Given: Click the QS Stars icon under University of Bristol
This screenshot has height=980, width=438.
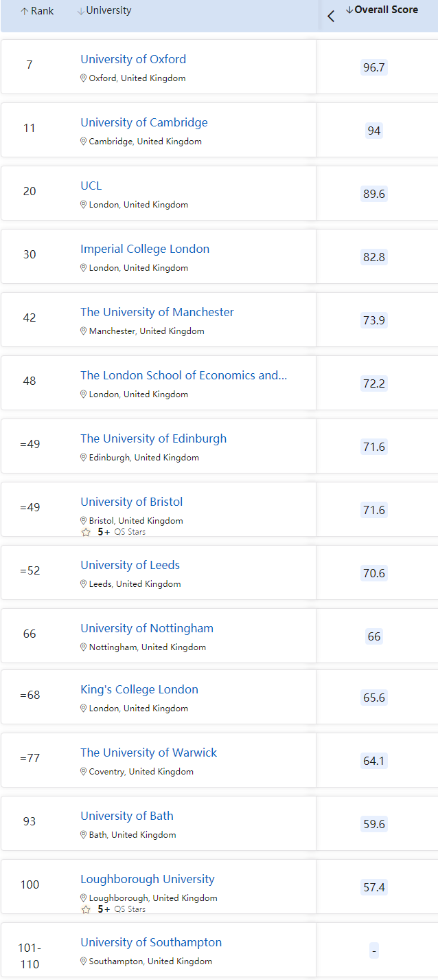Looking at the screenshot, I should tap(86, 532).
